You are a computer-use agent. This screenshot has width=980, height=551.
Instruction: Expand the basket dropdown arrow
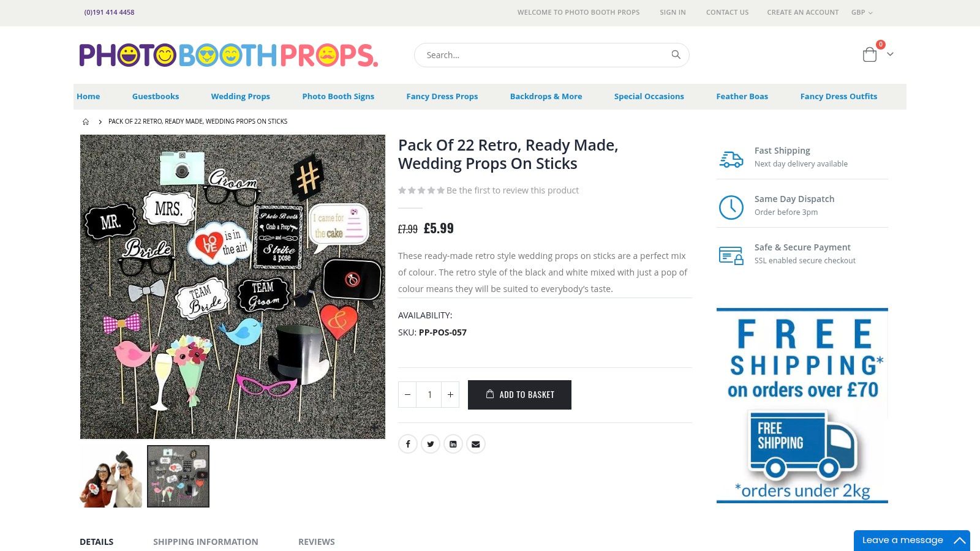click(x=890, y=54)
